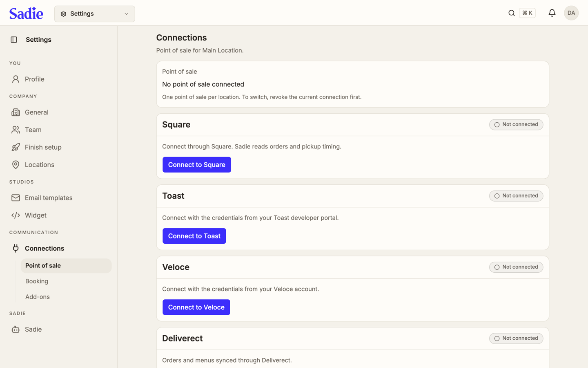Open the search magnifier icon
This screenshot has width=588, height=368.
coord(511,13)
